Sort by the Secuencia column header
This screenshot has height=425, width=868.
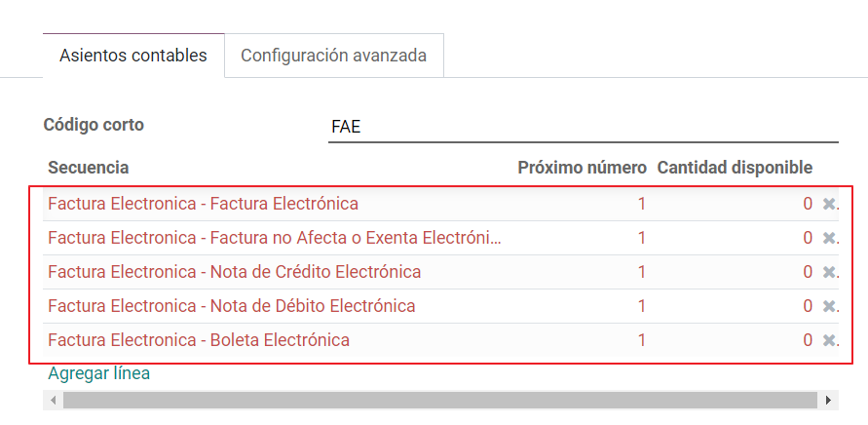89,168
